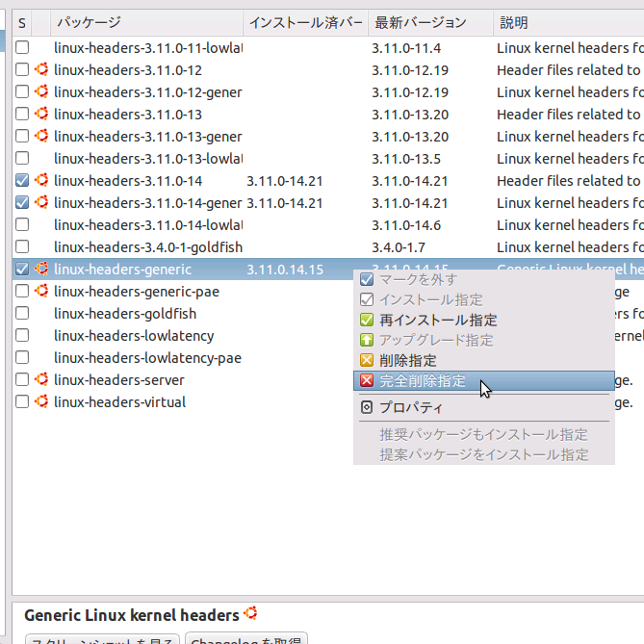
Task: Click Ubuntu icon beside linux-headers-generic
Action: [41, 269]
